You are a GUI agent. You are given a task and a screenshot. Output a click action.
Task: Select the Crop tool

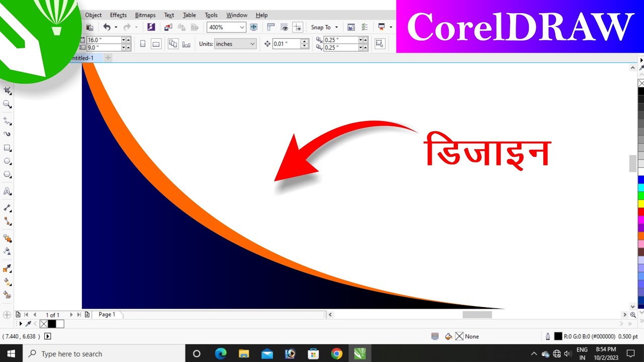pyautogui.click(x=8, y=90)
